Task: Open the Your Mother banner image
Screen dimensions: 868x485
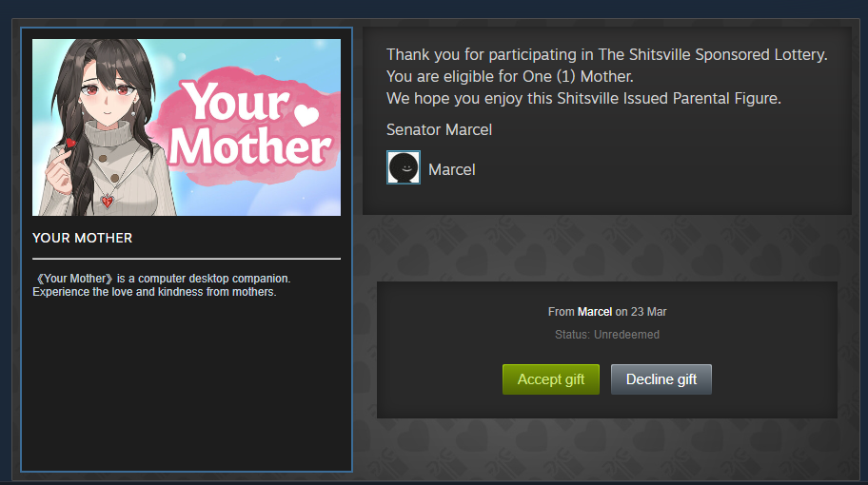Action: click(187, 127)
